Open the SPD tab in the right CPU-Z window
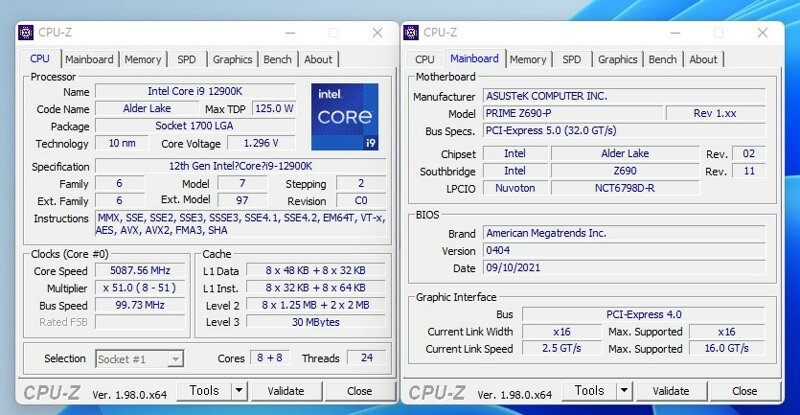The height and width of the screenshot is (415, 800). point(572,59)
